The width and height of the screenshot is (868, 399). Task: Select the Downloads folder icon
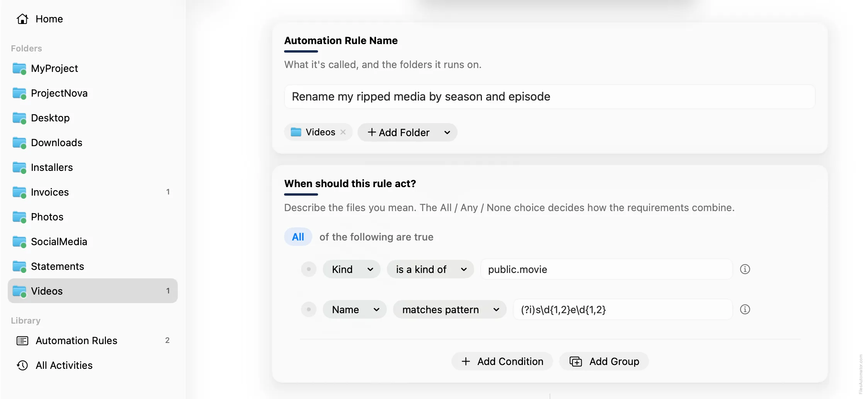tap(19, 143)
